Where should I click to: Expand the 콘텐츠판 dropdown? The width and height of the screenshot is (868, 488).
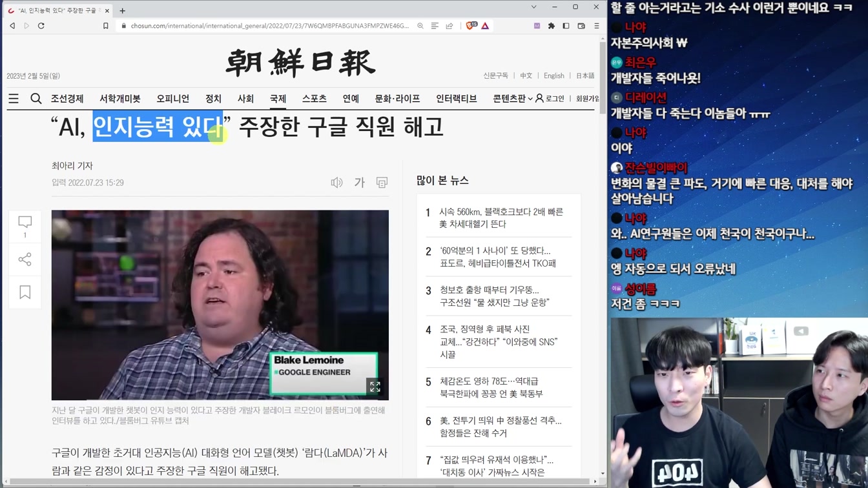click(513, 99)
